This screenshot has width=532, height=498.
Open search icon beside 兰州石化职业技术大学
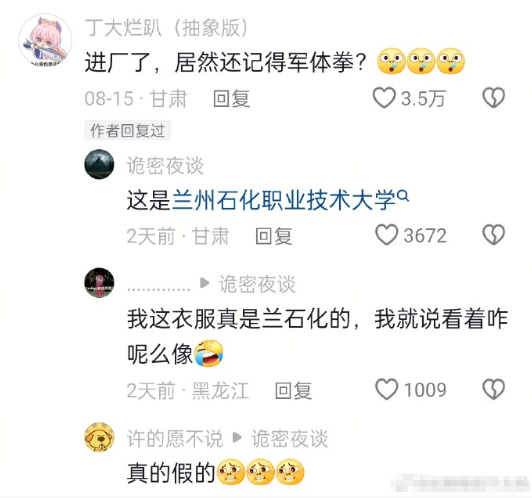click(x=403, y=196)
